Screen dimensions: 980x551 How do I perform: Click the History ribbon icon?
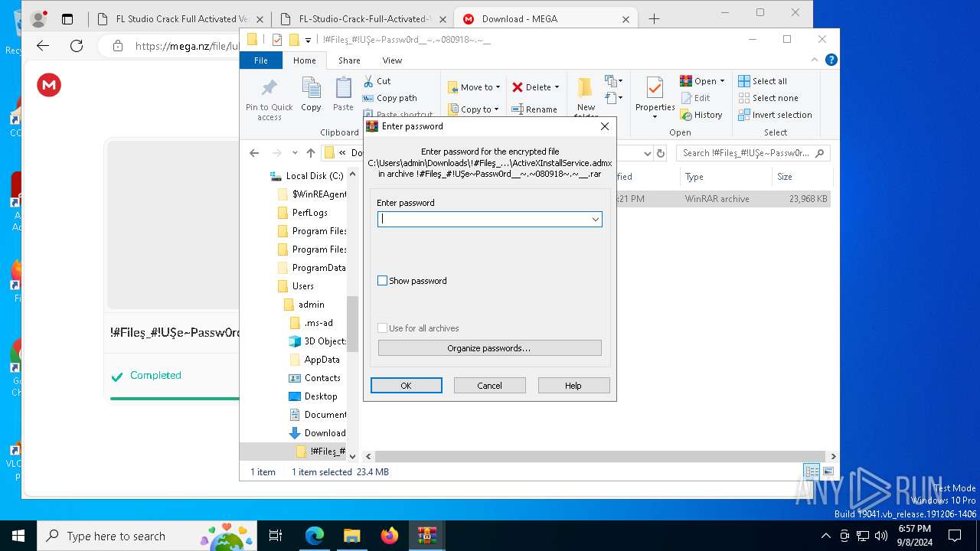pos(686,115)
